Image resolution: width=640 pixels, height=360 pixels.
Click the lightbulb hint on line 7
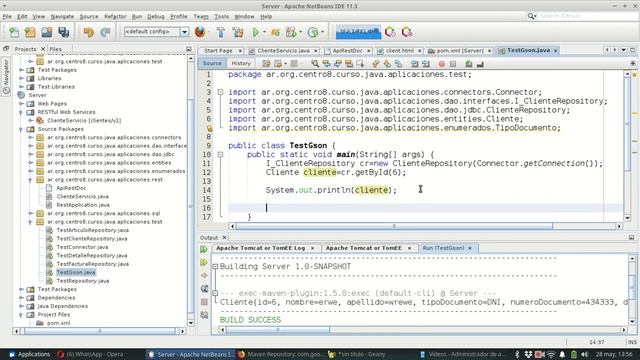pyautogui.click(x=209, y=128)
